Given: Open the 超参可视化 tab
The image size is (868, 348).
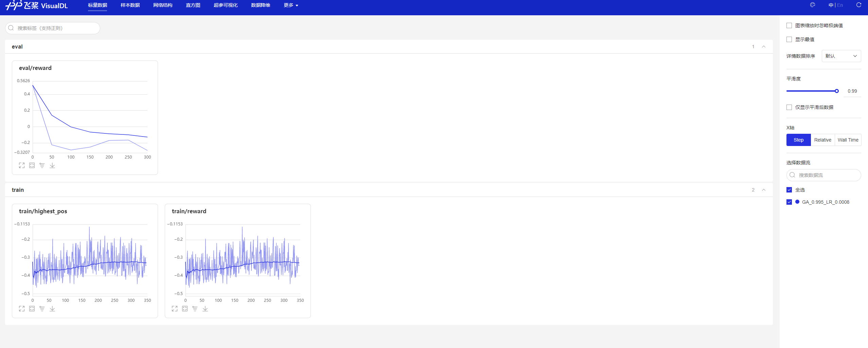Looking at the screenshot, I should 226,5.
